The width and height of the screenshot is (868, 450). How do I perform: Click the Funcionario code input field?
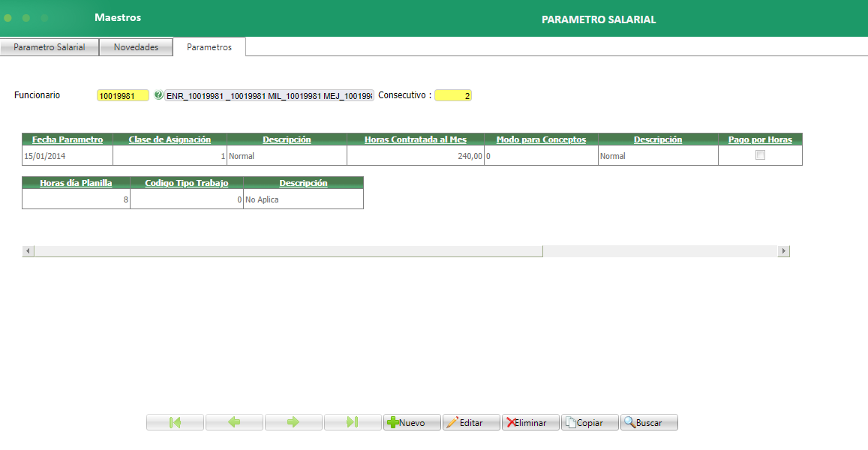tap(123, 96)
